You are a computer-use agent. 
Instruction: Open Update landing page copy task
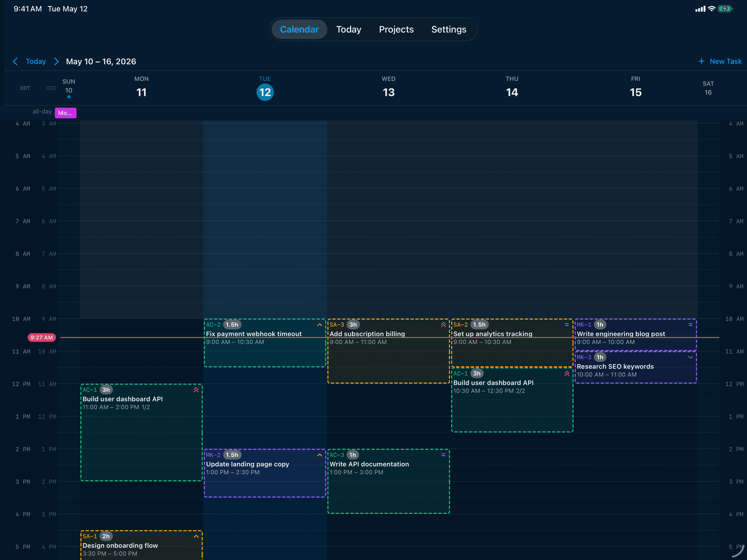265,473
